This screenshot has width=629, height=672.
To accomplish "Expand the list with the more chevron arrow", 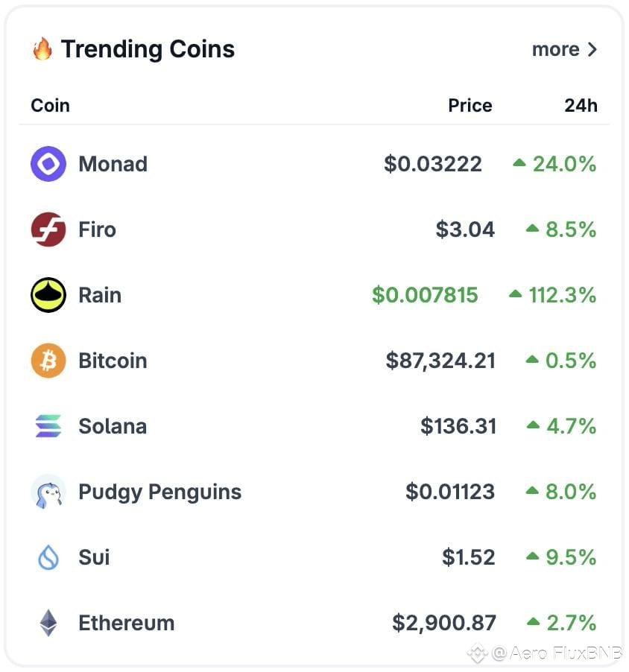I will (592, 49).
